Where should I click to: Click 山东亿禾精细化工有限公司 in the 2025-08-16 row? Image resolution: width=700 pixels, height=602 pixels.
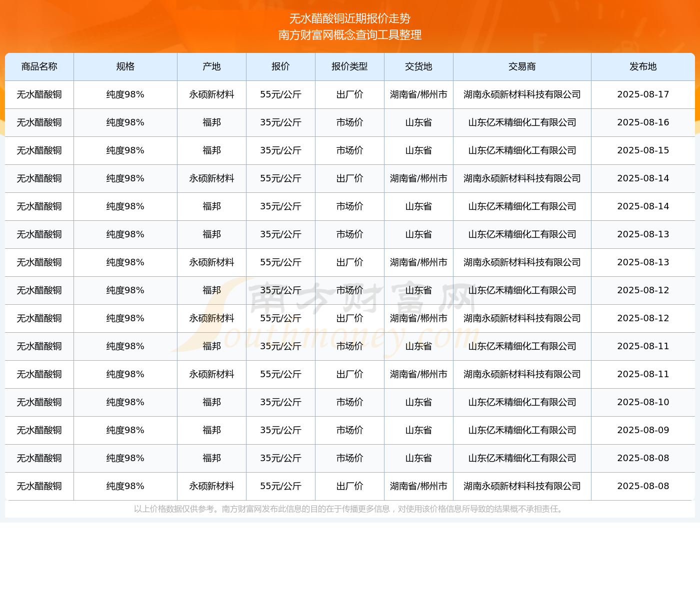pos(522,122)
